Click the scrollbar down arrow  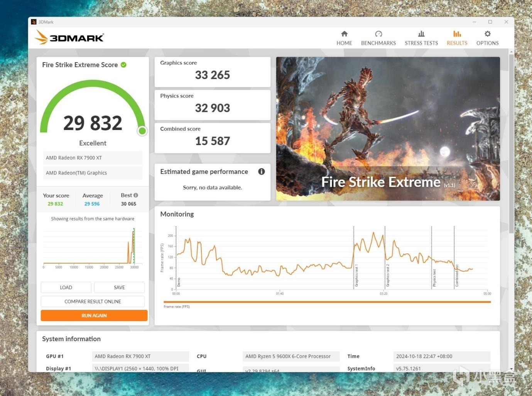pyautogui.click(x=512, y=369)
